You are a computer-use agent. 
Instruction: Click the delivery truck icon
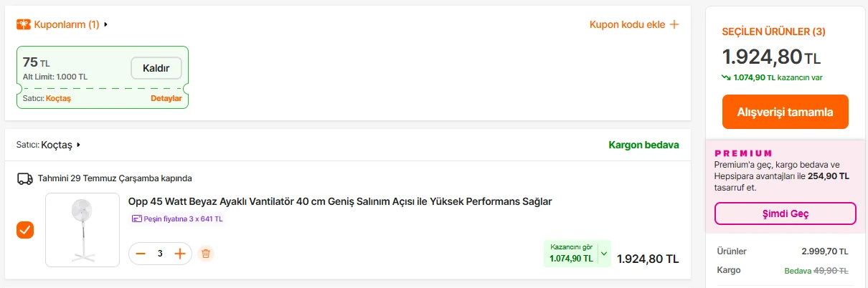[x=25, y=178]
